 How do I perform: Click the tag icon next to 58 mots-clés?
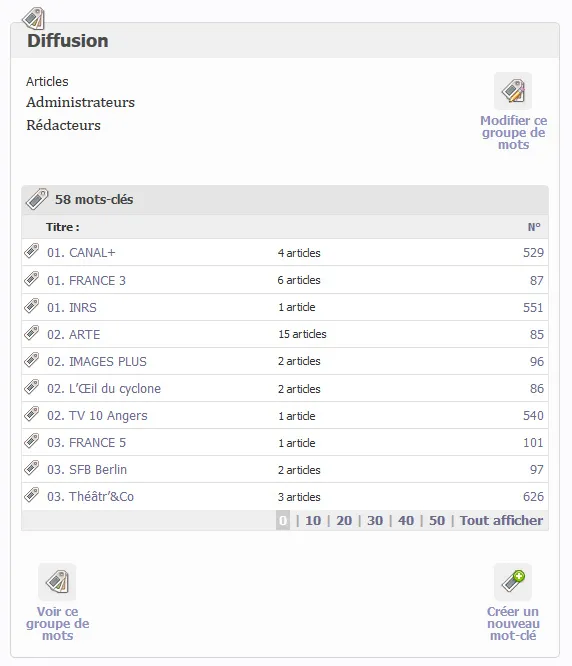click(37, 199)
